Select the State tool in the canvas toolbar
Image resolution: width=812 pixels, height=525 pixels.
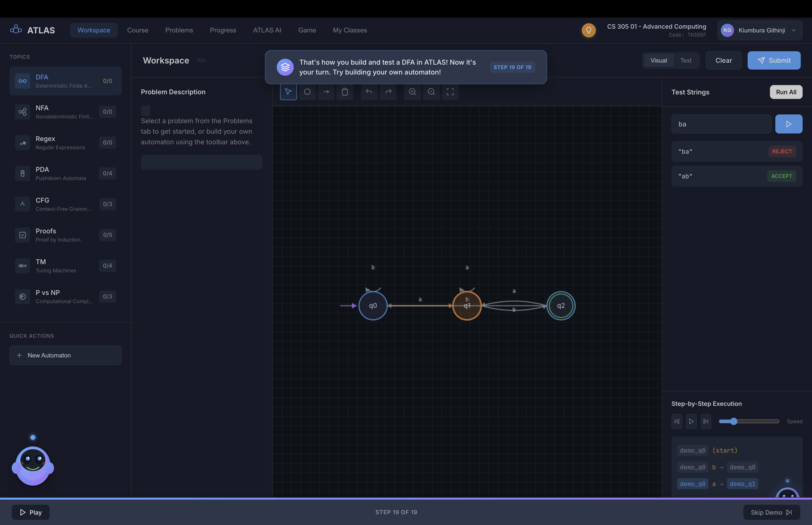307,92
